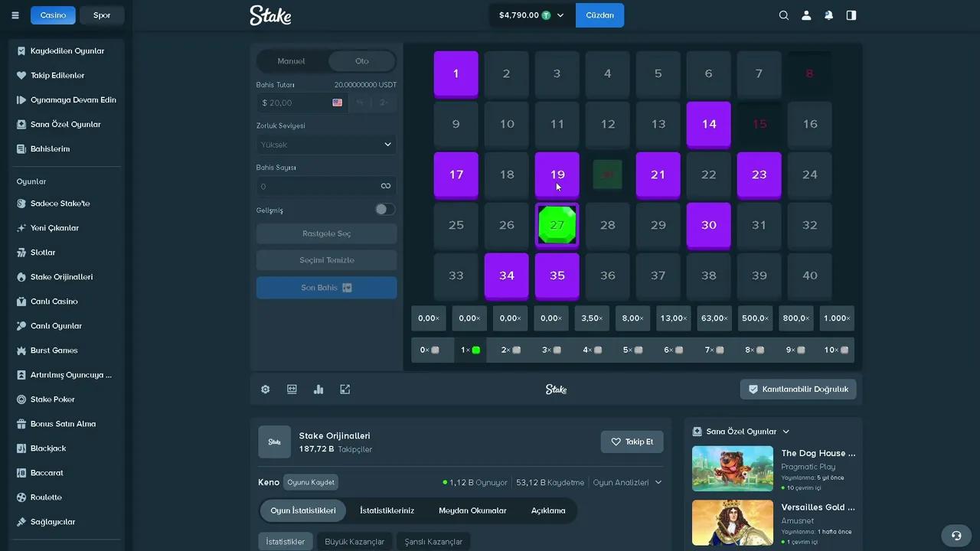This screenshot has width=980, height=551.
Task: Expand the Sana Özel Oyunlar chevron
Action: [786, 432]
